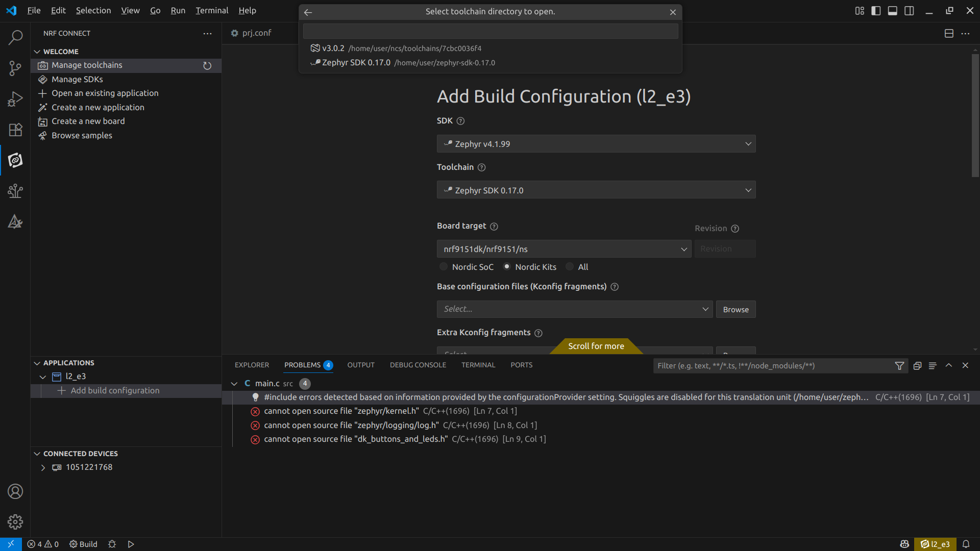This screenshot has width=980, height=551.
Task: Maximize panel size chevron
Action: 949,365
